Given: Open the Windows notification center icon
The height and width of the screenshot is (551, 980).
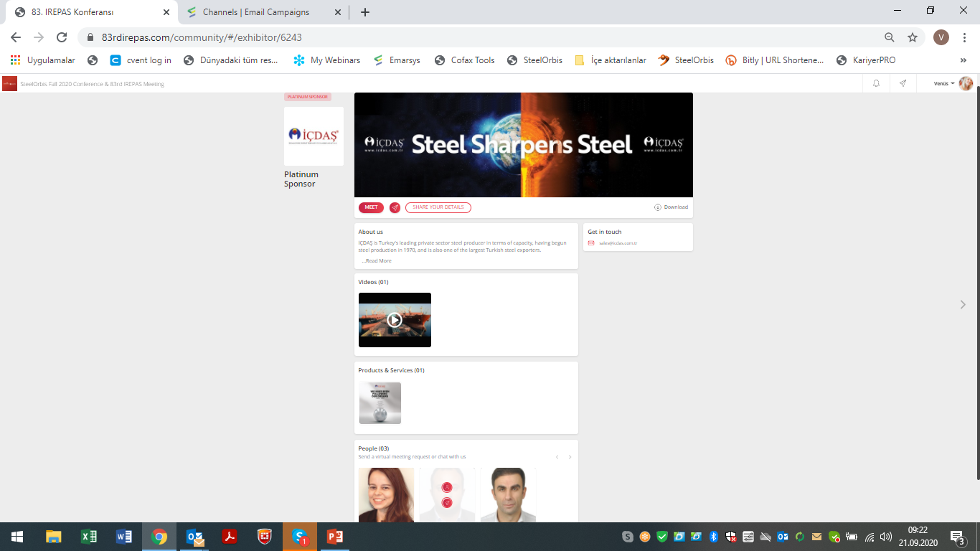Looking at the screenshot, I should coord(958,537).
